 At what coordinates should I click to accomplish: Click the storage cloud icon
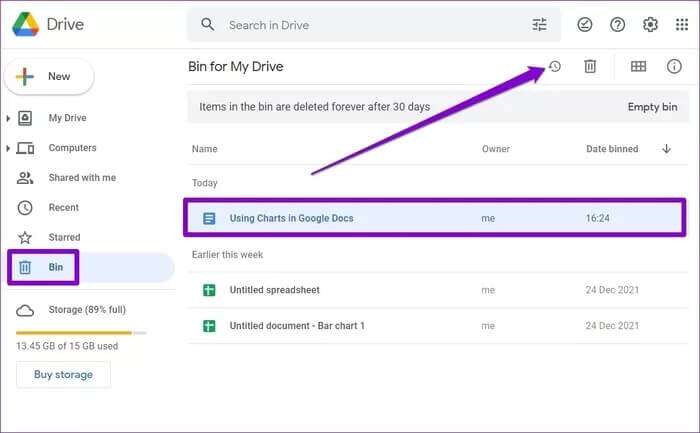(25, 311)
